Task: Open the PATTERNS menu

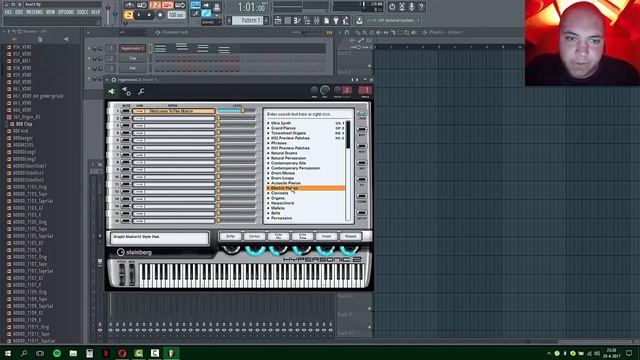Action: pyautogui.click(x=34, y=12)
